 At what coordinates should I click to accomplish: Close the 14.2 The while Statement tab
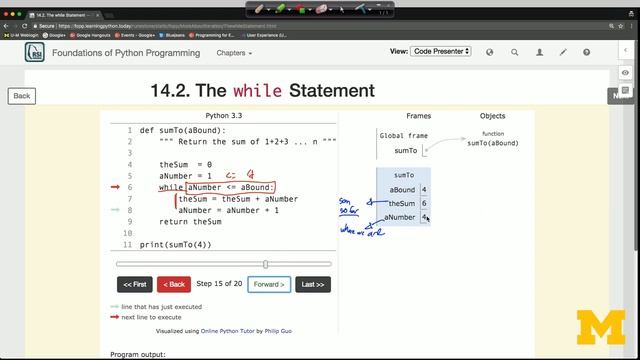click(x=98, y=15)
